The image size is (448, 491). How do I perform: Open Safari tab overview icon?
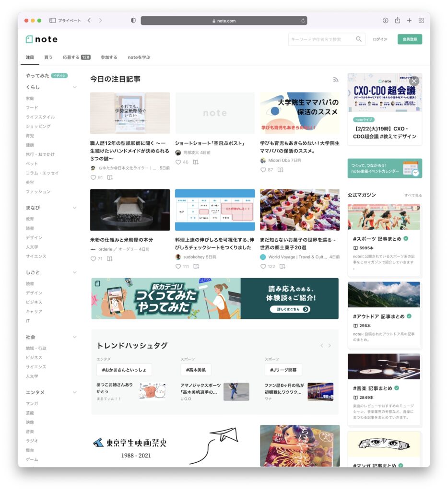(421, 21)
